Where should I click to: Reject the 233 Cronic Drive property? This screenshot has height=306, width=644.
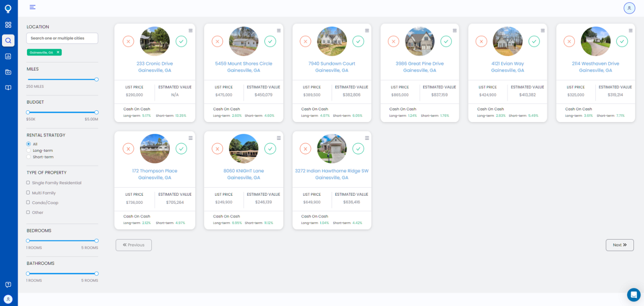pyautogui.click(x=128, y=41)
